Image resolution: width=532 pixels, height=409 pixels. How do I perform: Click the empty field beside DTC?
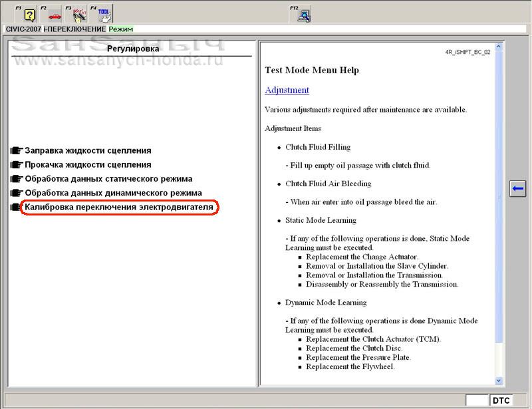477,400
